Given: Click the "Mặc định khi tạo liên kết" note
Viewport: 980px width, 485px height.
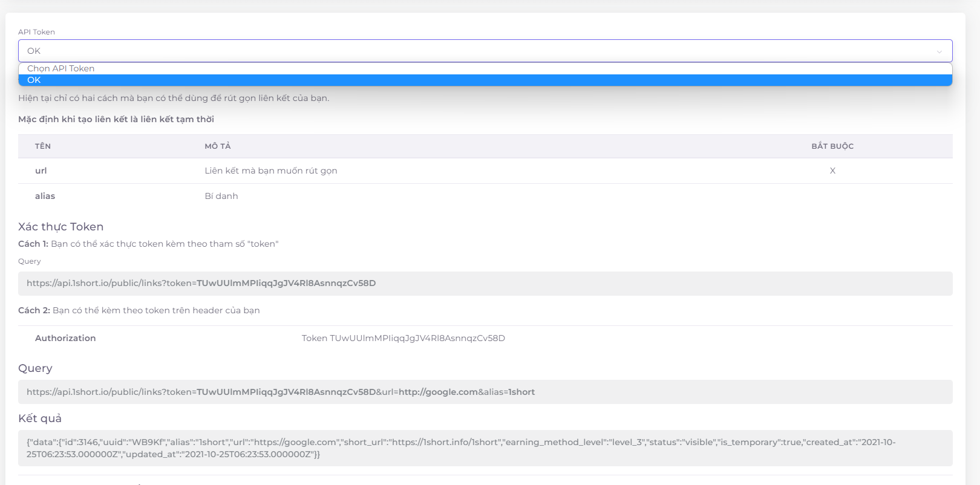Looking at the screenshot, I should [x=116, y=119].
